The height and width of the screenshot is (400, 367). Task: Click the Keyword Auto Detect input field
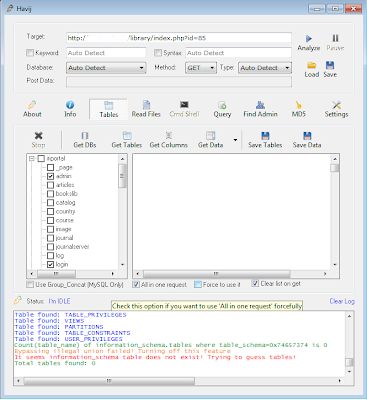[x=106, y=53]
